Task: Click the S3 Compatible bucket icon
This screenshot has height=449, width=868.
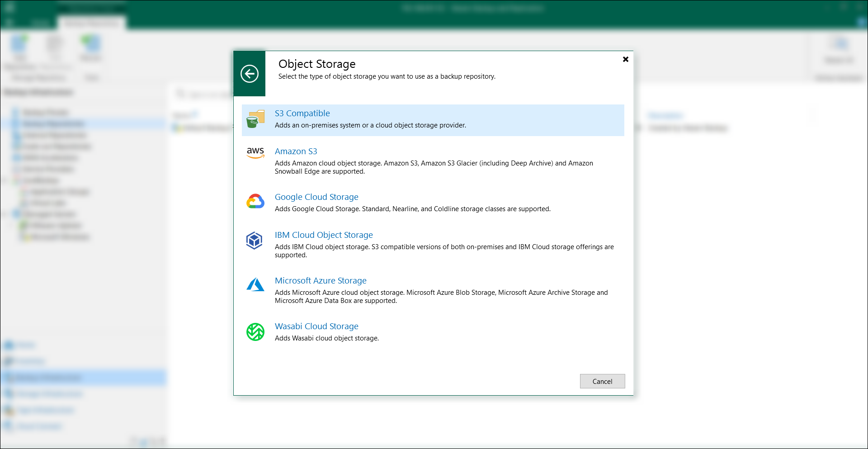Action: 255,119
